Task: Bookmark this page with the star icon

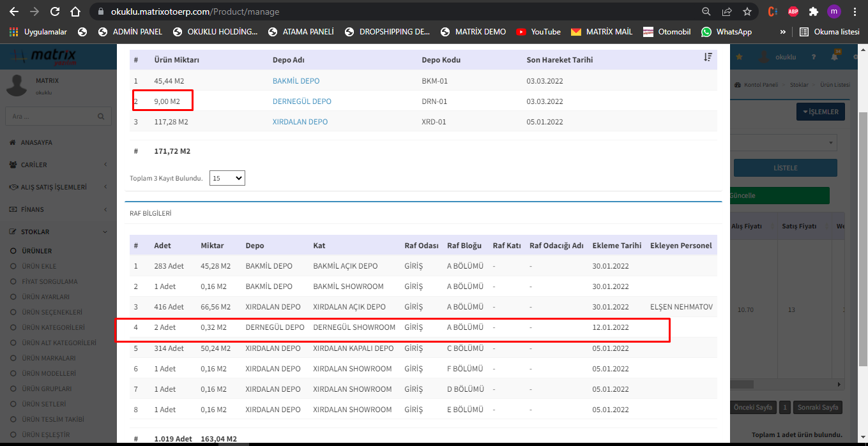Action: pyautogui.click(x=747, y=11)
